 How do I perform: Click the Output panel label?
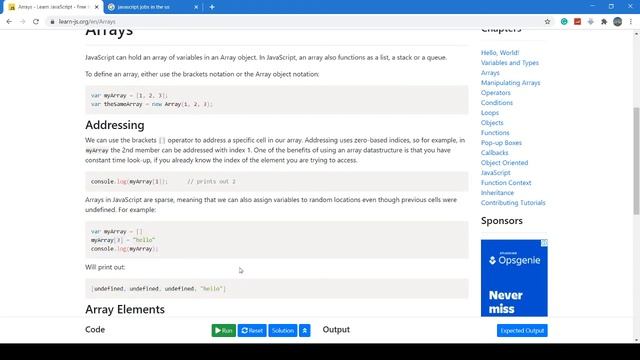click(x=336, y=329)
